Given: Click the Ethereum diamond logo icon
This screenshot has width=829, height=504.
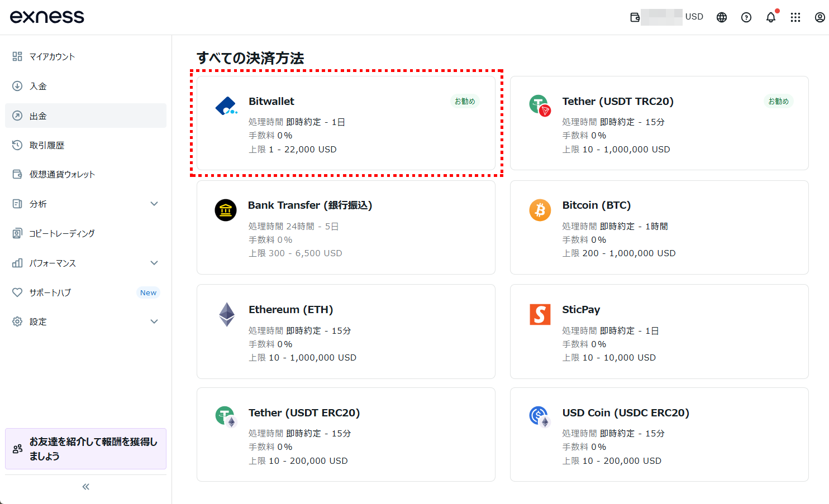Looking at the screenshot, I should pos(227,314).
